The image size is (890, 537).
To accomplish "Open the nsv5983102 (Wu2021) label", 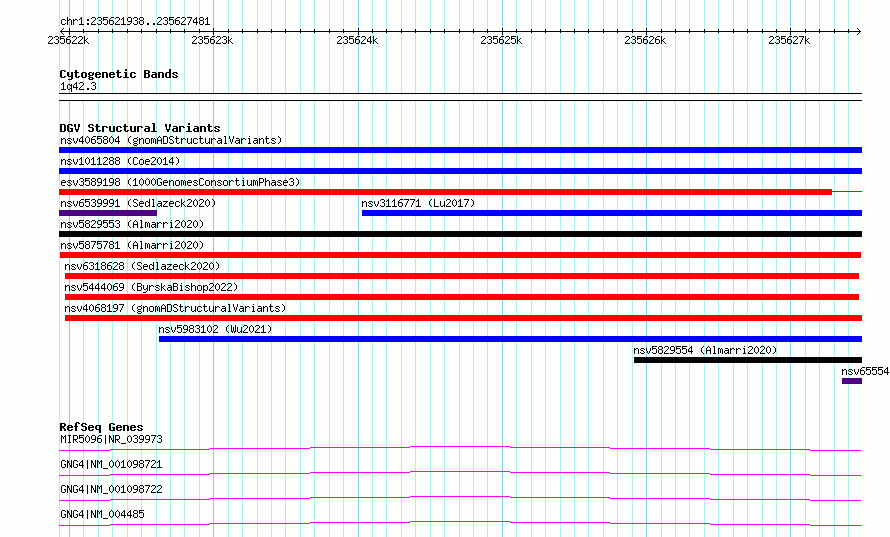I will click(x=215, y=329).
